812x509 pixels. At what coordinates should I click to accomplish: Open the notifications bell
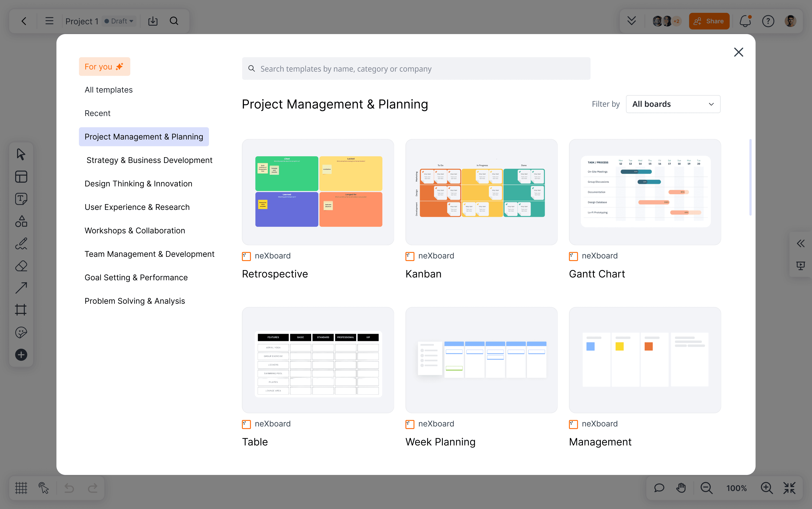pos(745,21)
